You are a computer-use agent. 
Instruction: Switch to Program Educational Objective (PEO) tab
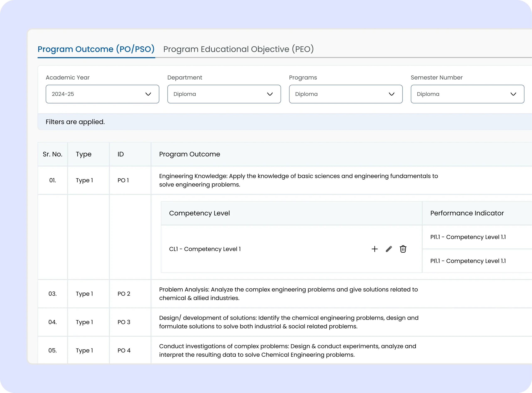238,49
